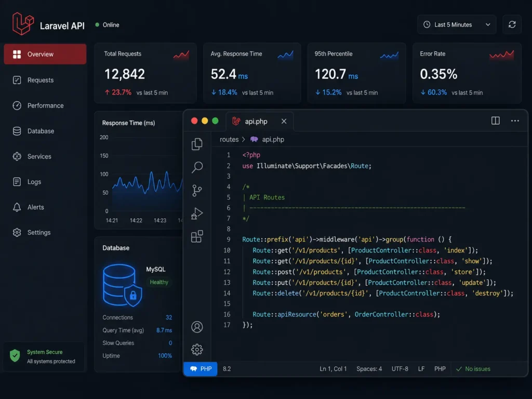Image resolution: width=532 pixels, height=399 pixels.
Task: Click the Uptime value 100%
Action: tap(165, 355)
